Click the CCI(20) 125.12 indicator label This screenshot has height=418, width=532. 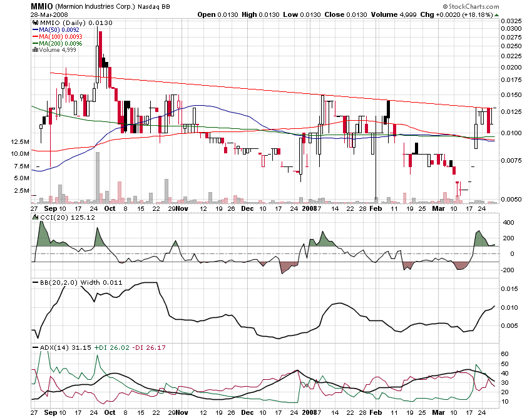tap(68, 217)
